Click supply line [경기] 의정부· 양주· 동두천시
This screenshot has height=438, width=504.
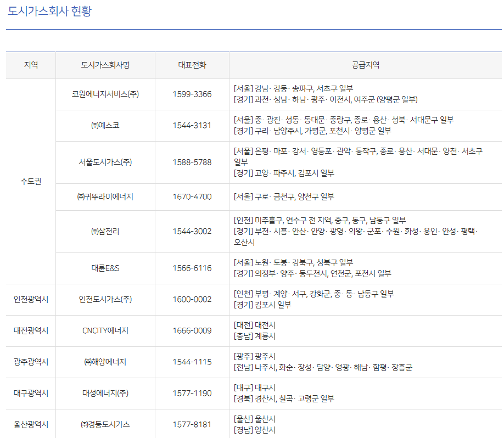[312, 273]
